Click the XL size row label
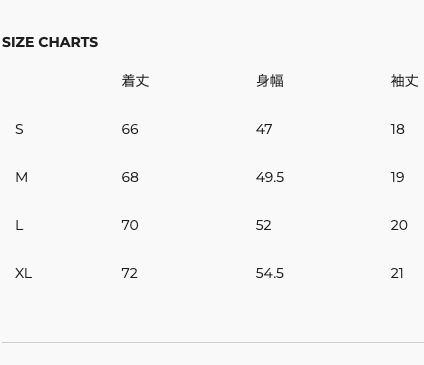Image resolution: width=424 pixels, height=365 pixels. click(23, 273)
